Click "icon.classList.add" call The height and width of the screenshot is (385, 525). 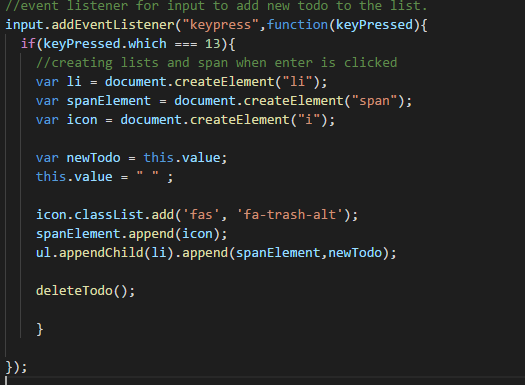point(105,215)
